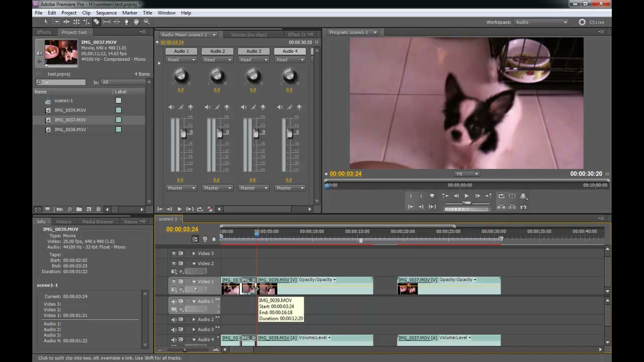
Task: Click the trash Clear icon in Project panel
Action: point(98,209)
